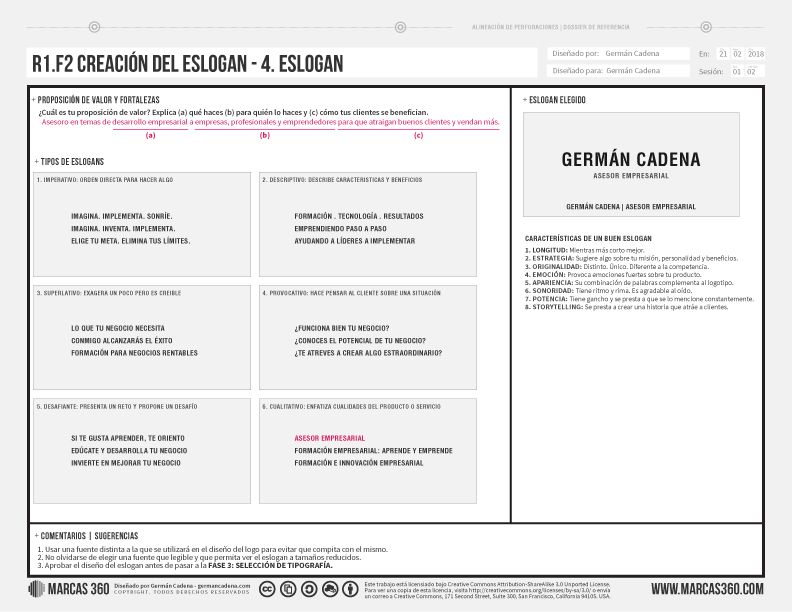Click the '4. Provocativo' box header
The height and width of the screenshot is (612, 792).
pyautogui.click(x=351, y=293)
